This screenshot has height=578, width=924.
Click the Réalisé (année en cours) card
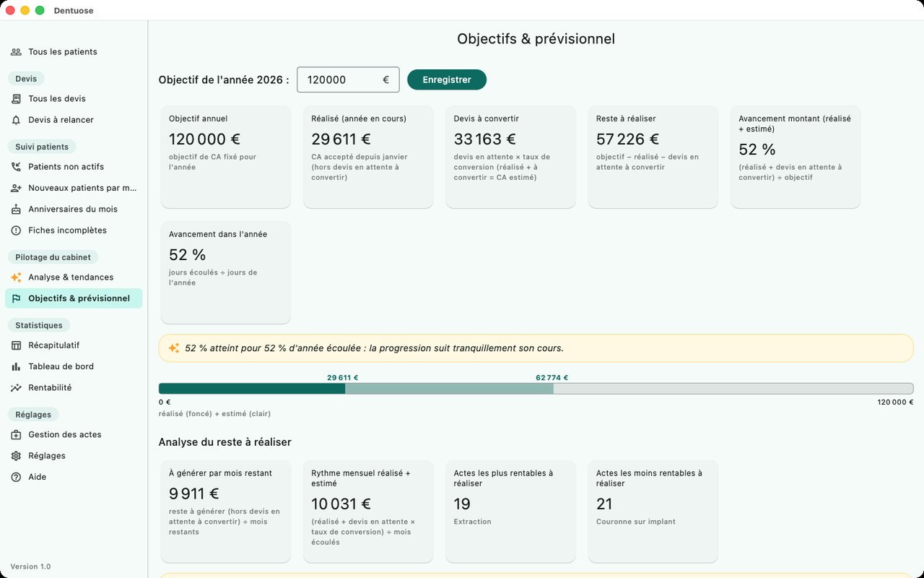pyautogui.click(x=368, y=157)
